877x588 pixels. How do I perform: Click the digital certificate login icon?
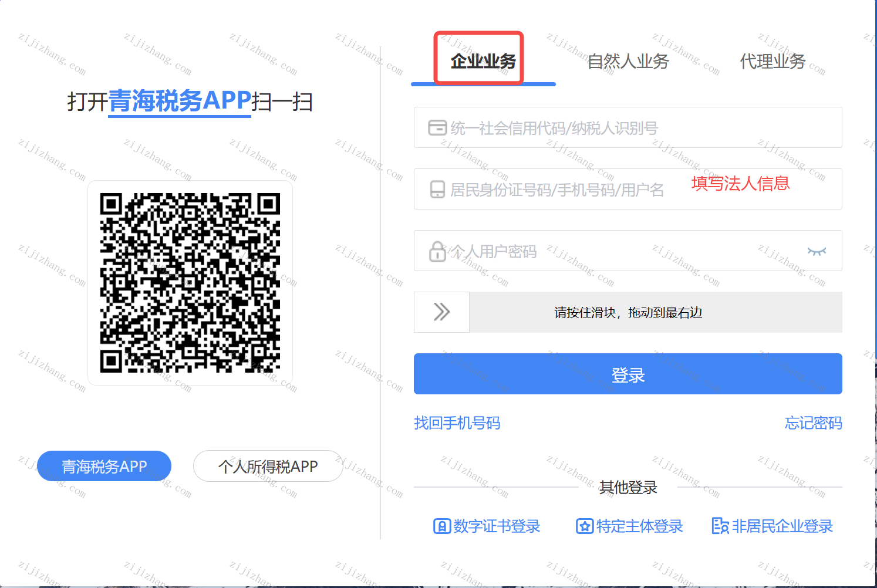tap(441, 526)
